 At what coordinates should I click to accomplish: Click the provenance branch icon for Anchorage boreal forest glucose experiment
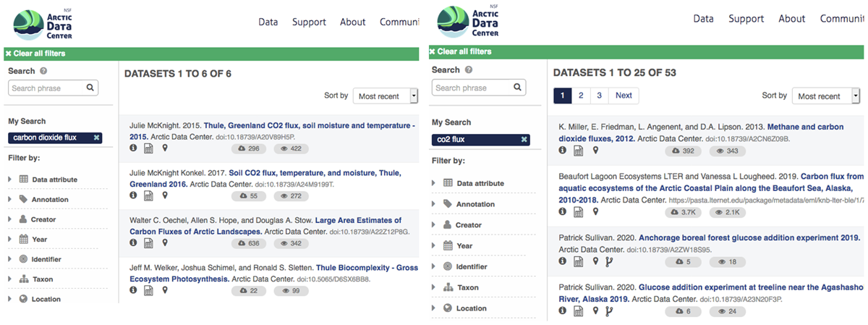coord(608,261)
